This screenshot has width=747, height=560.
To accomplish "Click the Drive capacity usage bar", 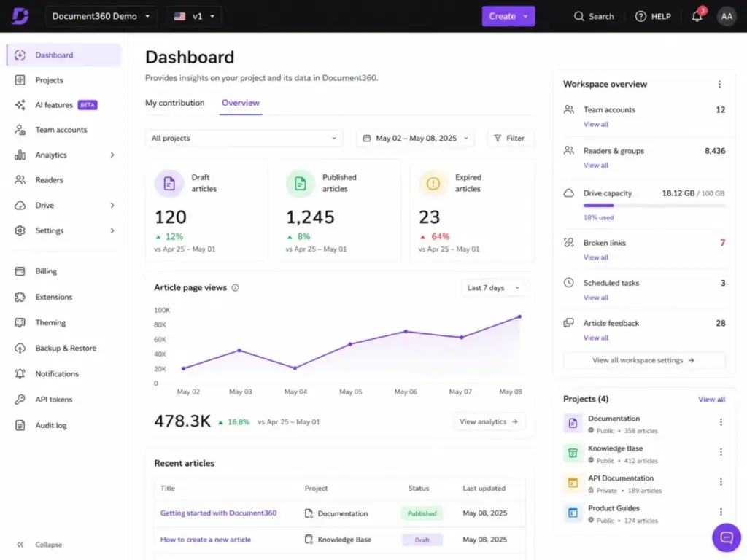I will 654,205.
